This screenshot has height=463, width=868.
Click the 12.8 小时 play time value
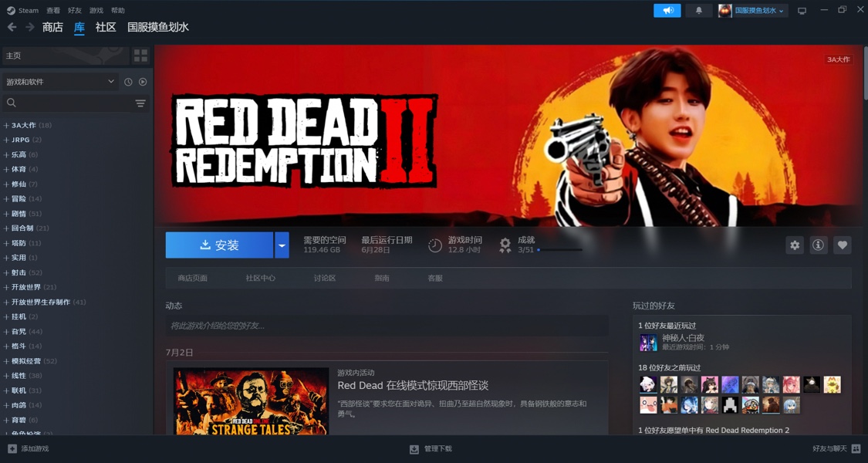coord(464,250)
